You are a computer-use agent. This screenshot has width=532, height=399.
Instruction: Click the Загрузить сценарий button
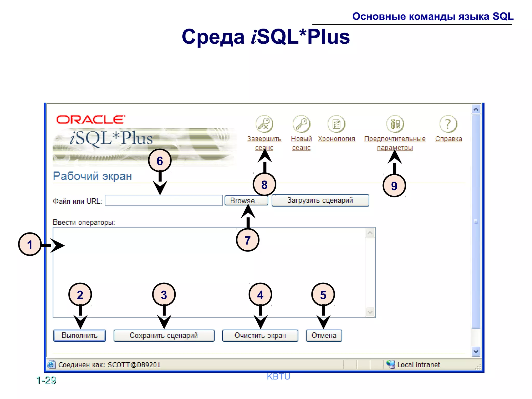point(320,200)
